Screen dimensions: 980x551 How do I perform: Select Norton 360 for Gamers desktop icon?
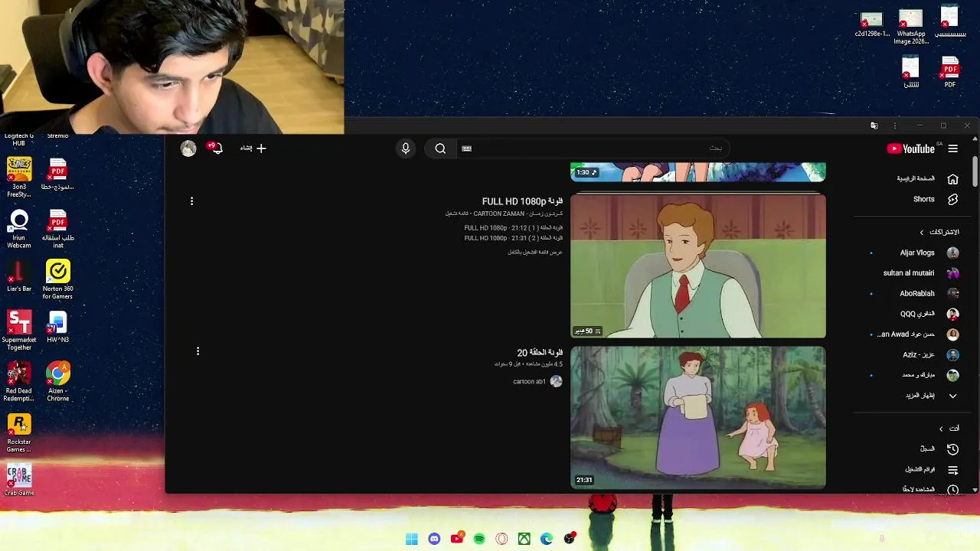(x=58, y=279)
